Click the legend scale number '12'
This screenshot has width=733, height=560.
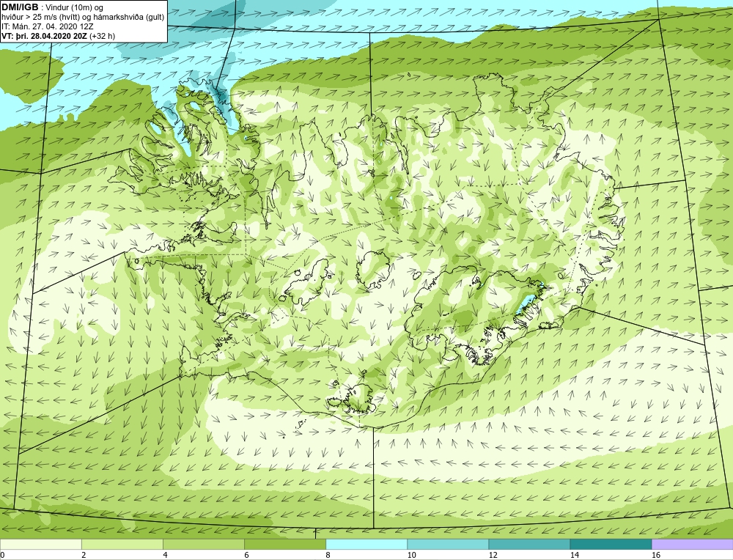(493, 556)
